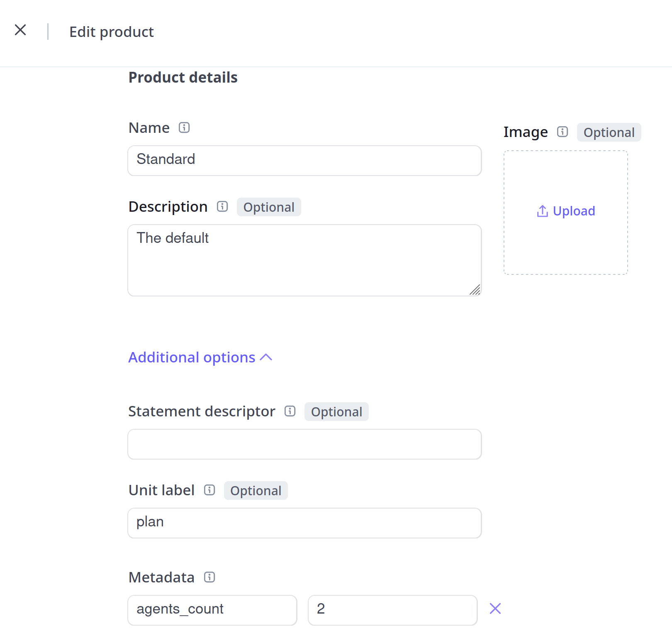Click the Statement descriptor info icon

pyautogui.click(x=290, y=411)
